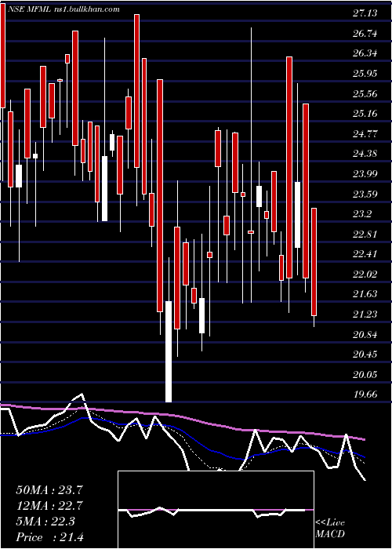Click the 24.38 price axis label
This screenshot has height=549, width=392.
(365, 154)
